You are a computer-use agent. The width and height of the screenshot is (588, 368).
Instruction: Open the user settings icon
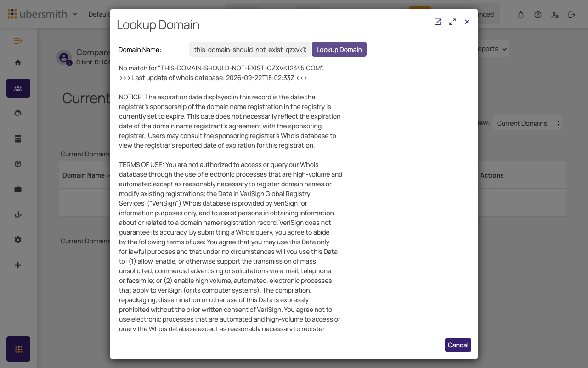coord(555,15)
